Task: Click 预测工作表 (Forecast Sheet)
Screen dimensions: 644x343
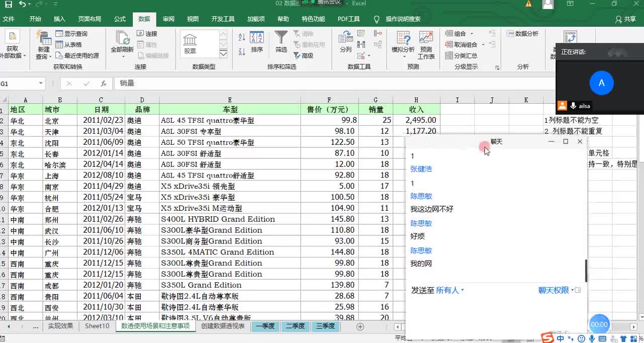Action: 426,45
